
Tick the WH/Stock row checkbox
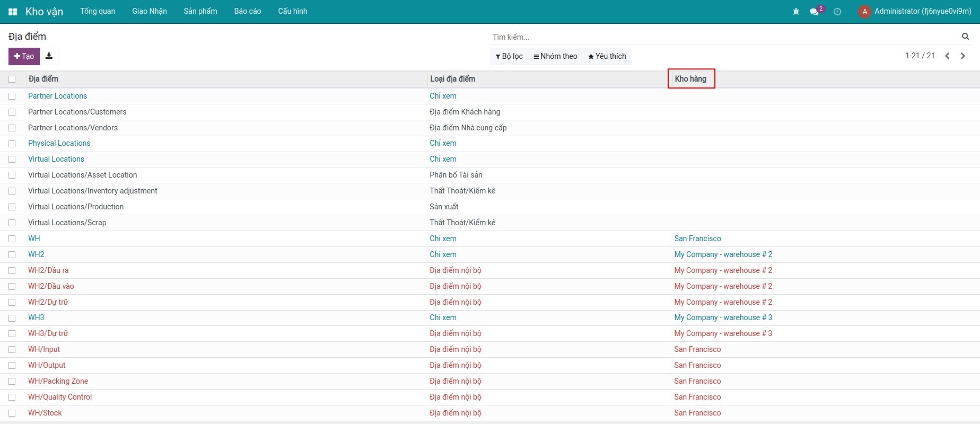pyautogui.click(x=12, y=413)
